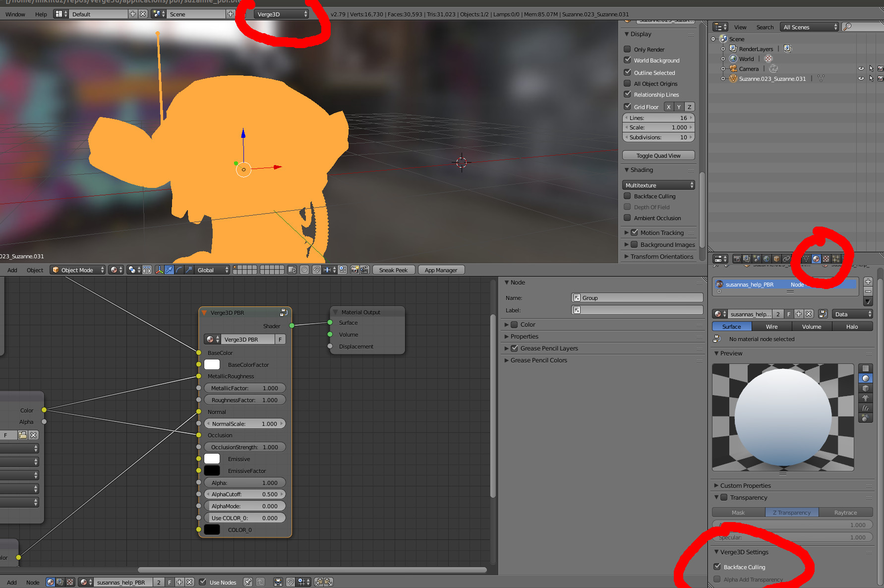
Task: Open the Render properties camera tab
Action: pos(737,259)
